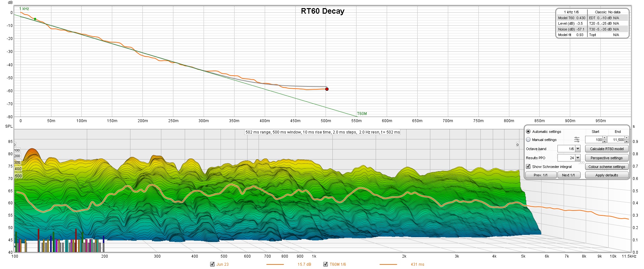Click the 11.5kHz frequency axis label
The width and height of the screenshot is (644, 269).
click(x=629, y=256)
